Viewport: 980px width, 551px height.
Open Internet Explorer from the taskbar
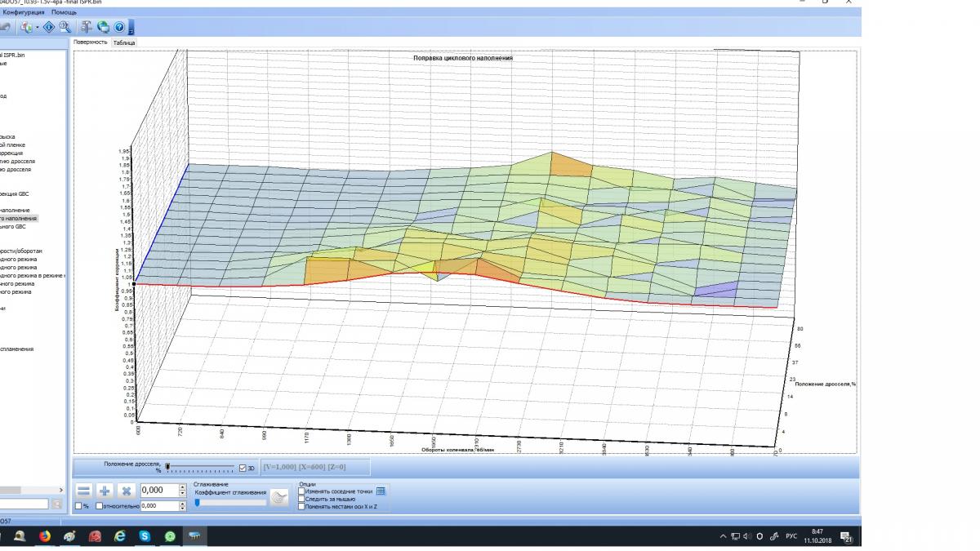point(120,536)
